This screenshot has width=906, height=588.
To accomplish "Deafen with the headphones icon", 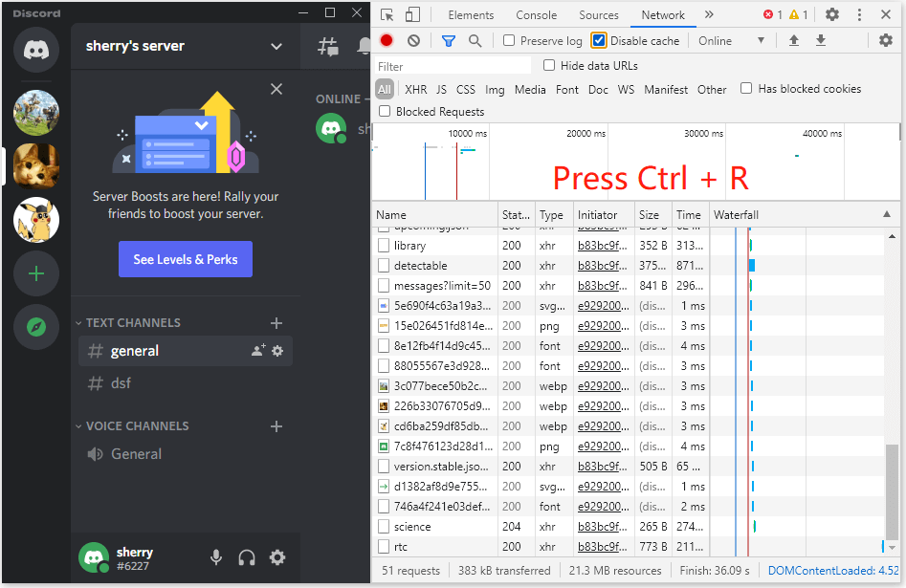I will pos(247,557).
